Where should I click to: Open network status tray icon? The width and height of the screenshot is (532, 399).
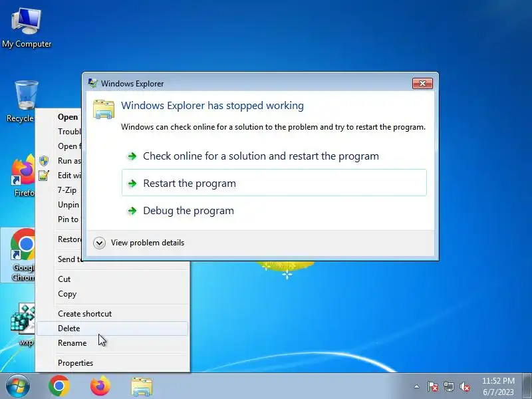point(449,386)
